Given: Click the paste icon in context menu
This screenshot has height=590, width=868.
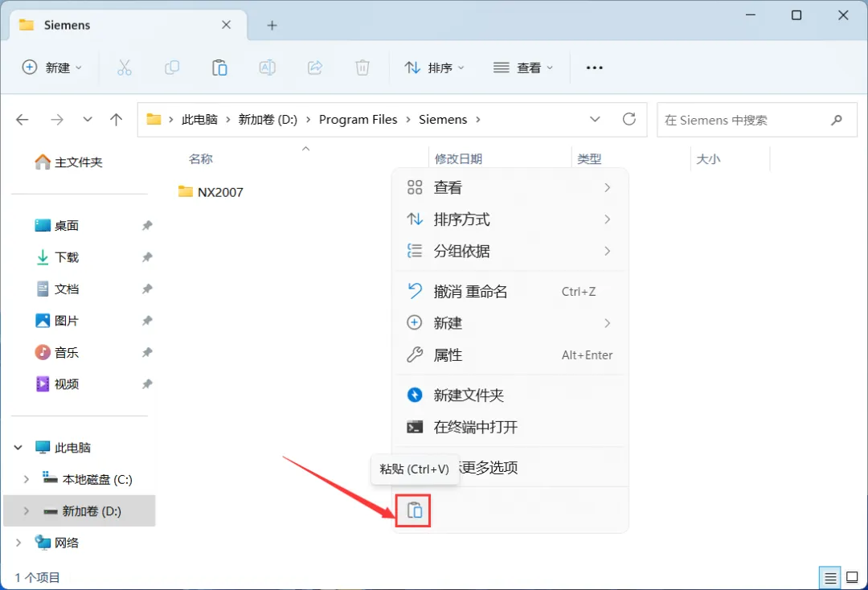Looking at the screenshot, I should 414,510.
